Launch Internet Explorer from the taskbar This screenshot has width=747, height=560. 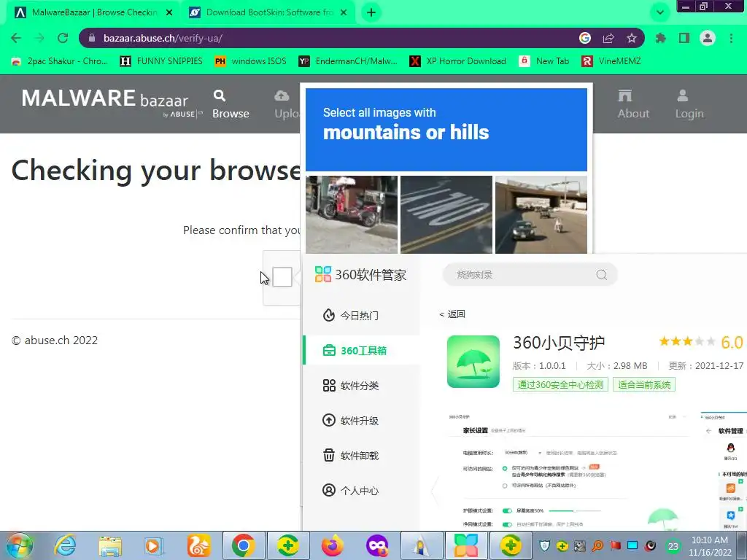[65, 545]
